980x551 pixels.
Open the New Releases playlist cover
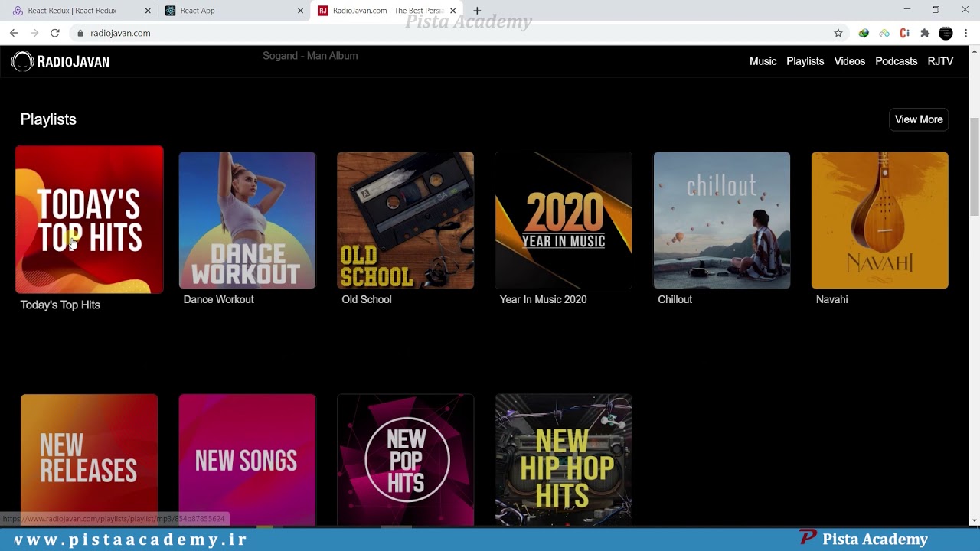coord(89,459)
